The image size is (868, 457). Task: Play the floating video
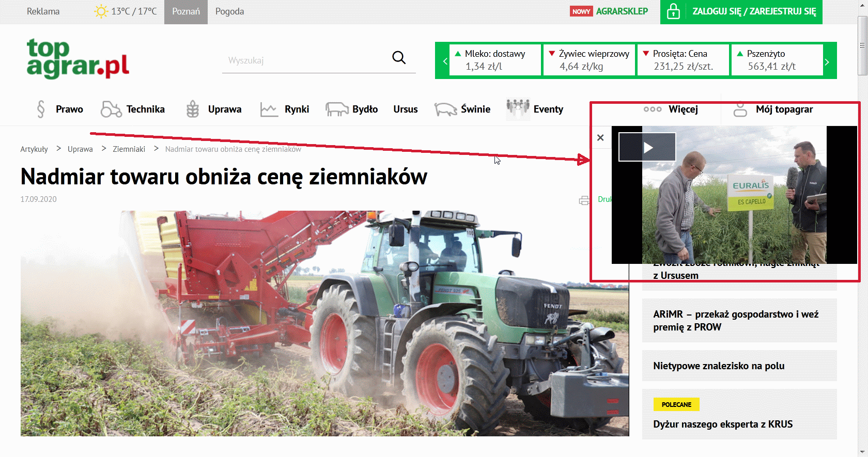647,148
